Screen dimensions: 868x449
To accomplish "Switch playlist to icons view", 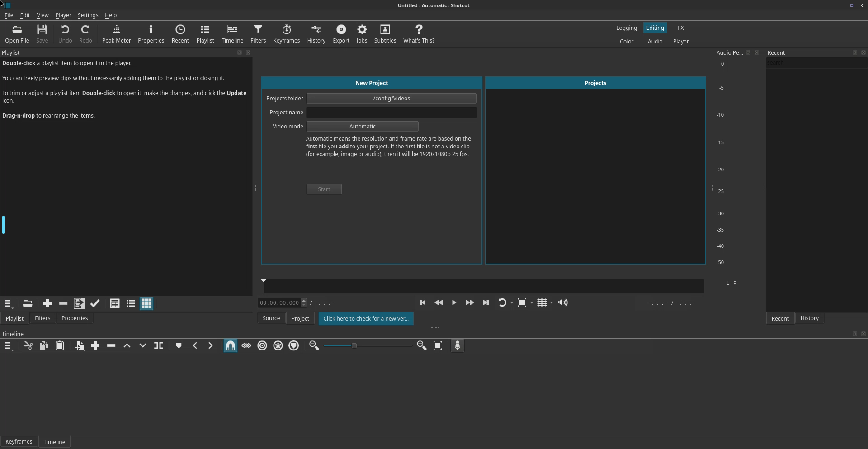I will (146, 304).
